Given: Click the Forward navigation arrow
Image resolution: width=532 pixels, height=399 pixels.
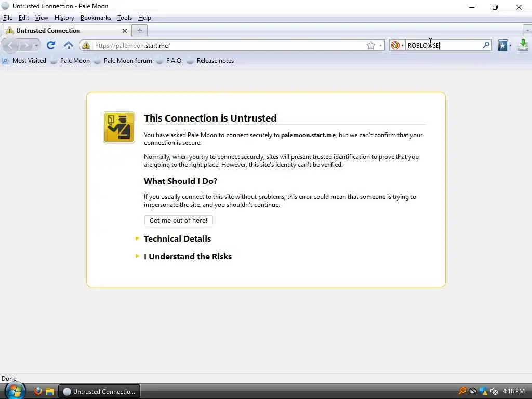Looking at the screenshot, I should click(26, 45).
